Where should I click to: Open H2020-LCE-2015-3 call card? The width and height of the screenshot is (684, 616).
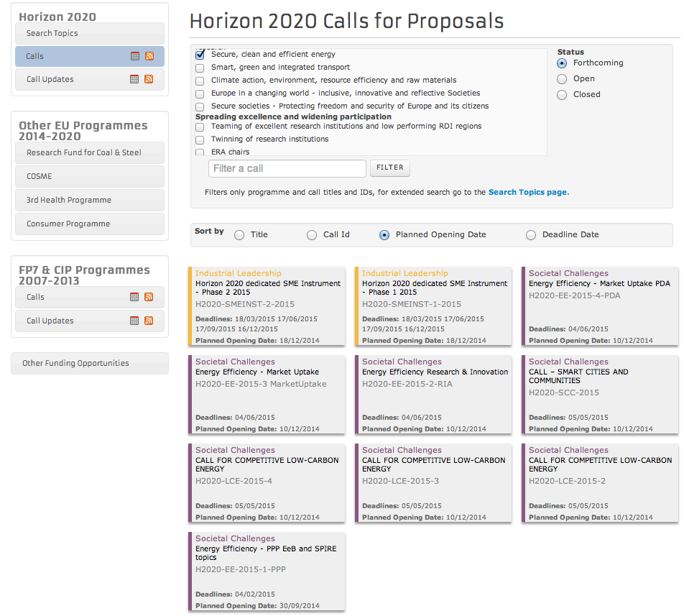pyautogui.click(x=433, y=483)
